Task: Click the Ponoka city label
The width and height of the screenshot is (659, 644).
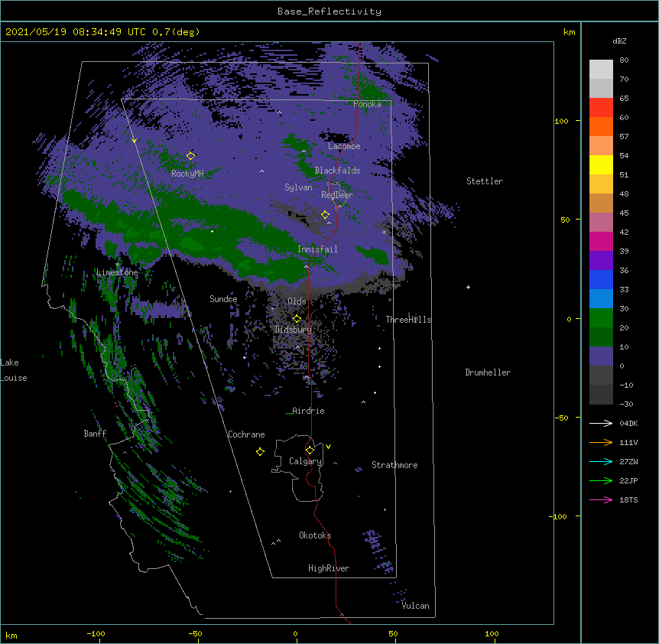Action: (367, 104)
